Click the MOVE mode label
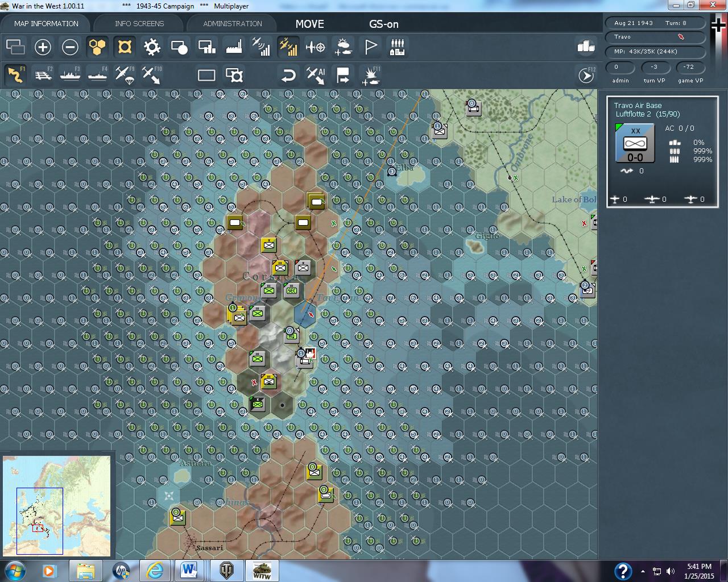The width and height of the screenshot is (728, 582). [x=310, y=24]
